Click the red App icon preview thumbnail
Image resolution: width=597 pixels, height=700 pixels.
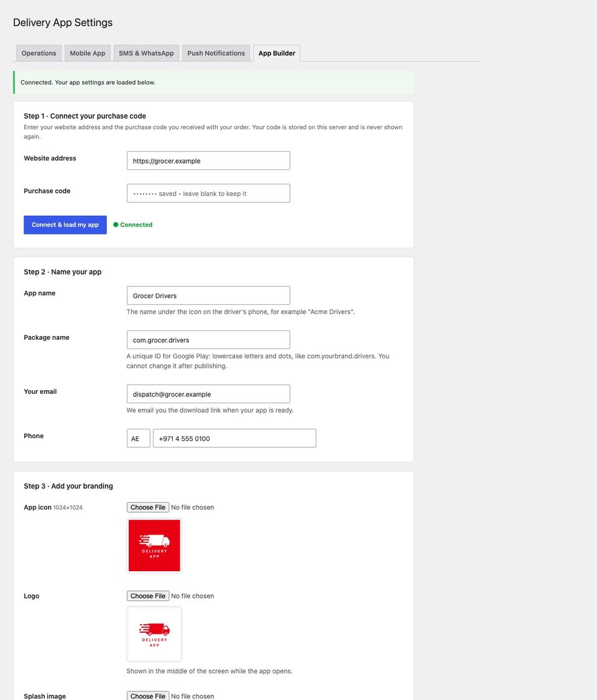(154, 546)
